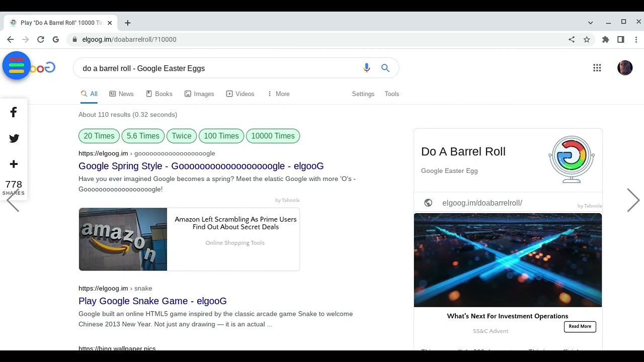Open Play Google Snake Game link
The width and height of the screenshot is (644, 362).
(x=152, y=301)
